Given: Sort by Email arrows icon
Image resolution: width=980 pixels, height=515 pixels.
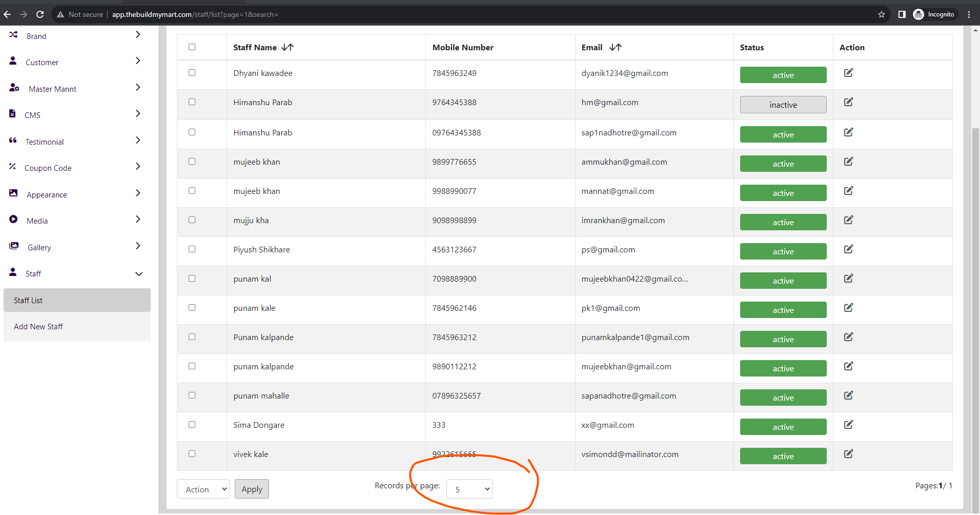Looking at the screenshot, I should coord(615,47).
